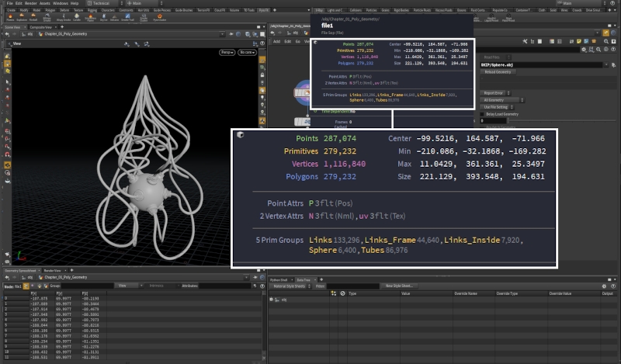621x364 pixels.
Task: Switch to the Render View tab
Action: click(53, 270)
